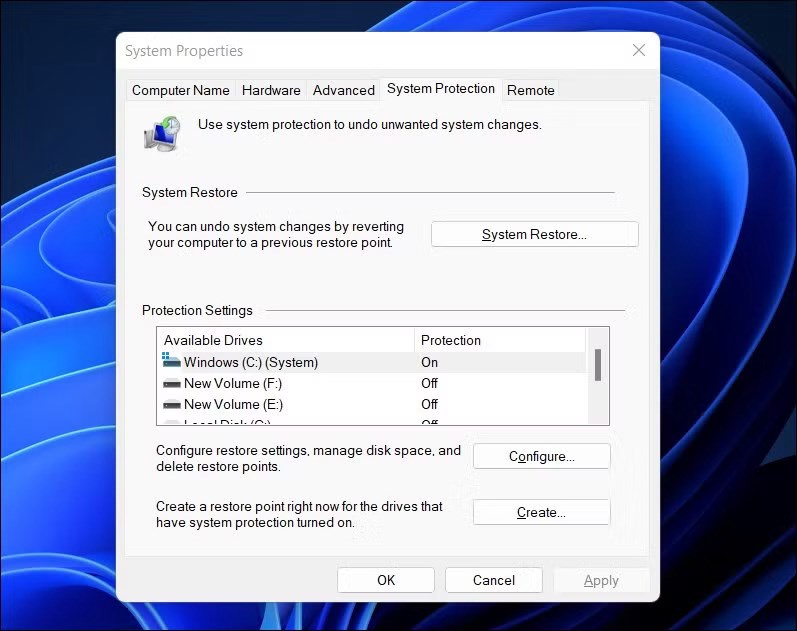Click the Windows (C:) drive icon
The width and height of the screenshot is (797, 631).
(x=171, y=360)
